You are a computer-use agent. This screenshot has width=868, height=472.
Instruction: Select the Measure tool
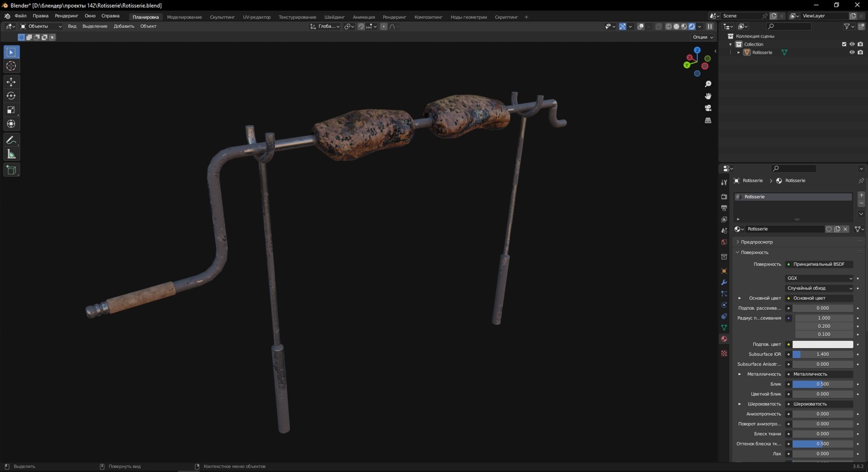click(x=11, y=154)
